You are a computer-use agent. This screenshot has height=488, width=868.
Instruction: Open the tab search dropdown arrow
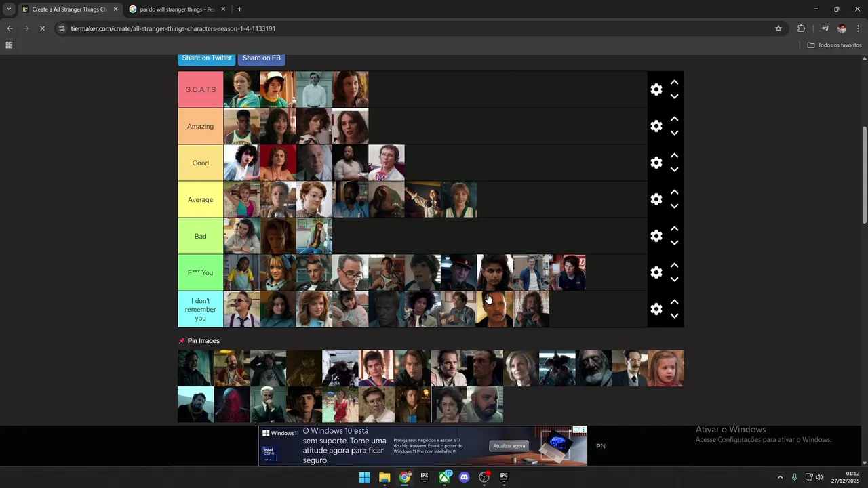click(9, 9)
